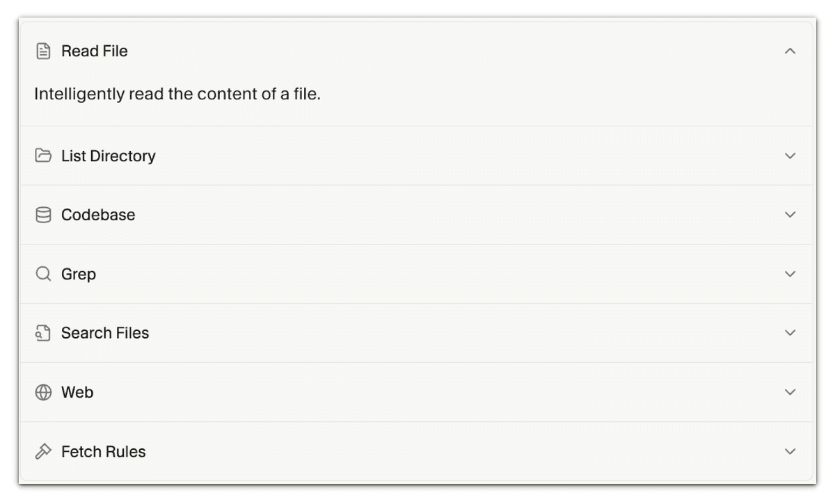Collapse the Read File section chevron
Image resolution: width=835 pixels, height=504 pixels.
(x=790, y=51)
